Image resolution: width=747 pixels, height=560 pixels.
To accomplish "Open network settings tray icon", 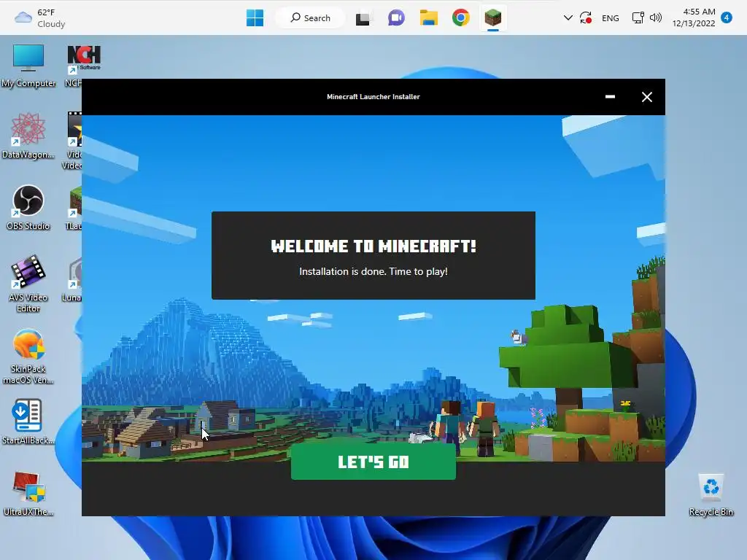I will point(638,18).
